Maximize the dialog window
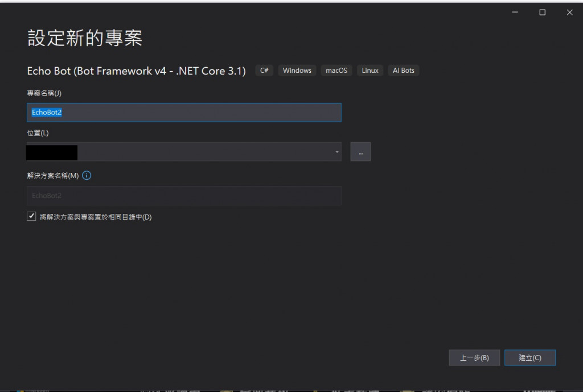The width and height of the screenshot is (583, 392). pyautogui.click(x=543, y=13)
